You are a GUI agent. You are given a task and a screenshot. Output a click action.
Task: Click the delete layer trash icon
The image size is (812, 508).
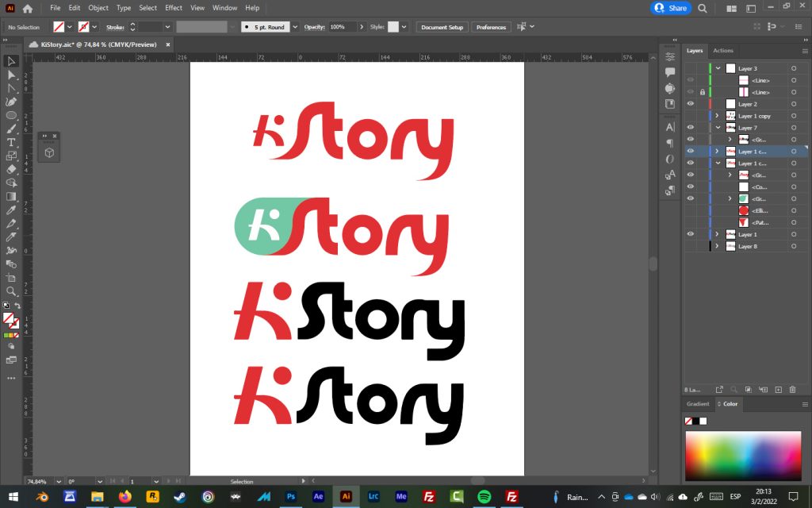(x=791, y=390)
